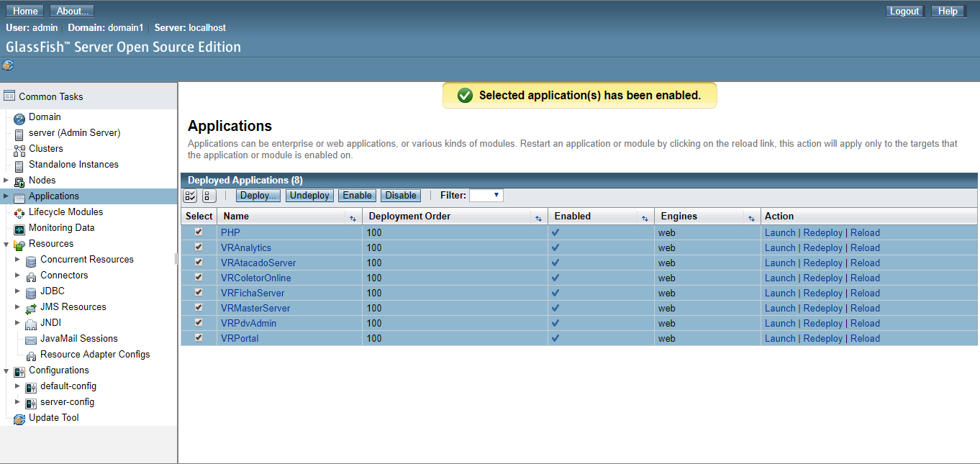Viewport: 980px width, 464px height.
Task: Click the Disable button
Action: click(401, 196)
